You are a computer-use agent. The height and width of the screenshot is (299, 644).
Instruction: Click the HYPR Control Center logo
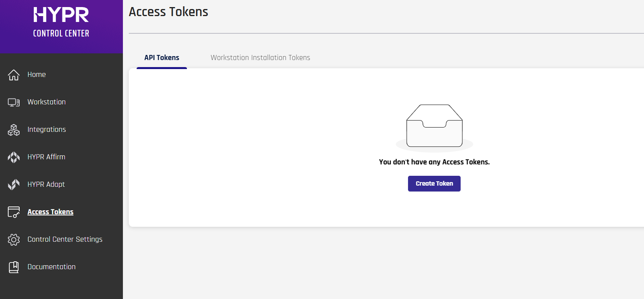61,22
